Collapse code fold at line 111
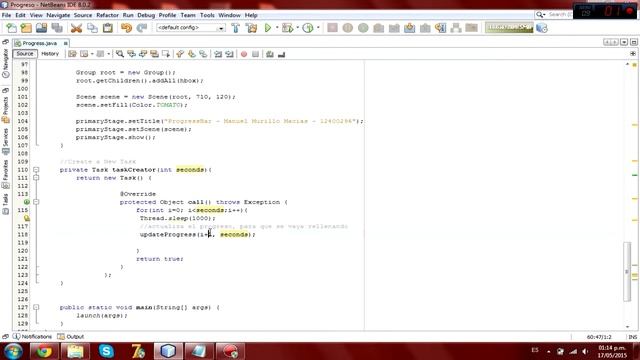The height and width of the screenshot is (360, 640). click(36, 178)
